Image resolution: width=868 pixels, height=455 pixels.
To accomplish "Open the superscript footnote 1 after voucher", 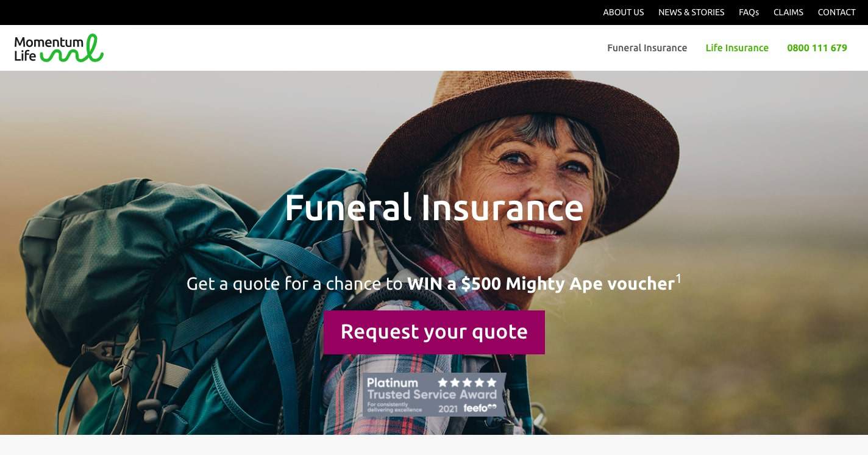I will (678, 279).
